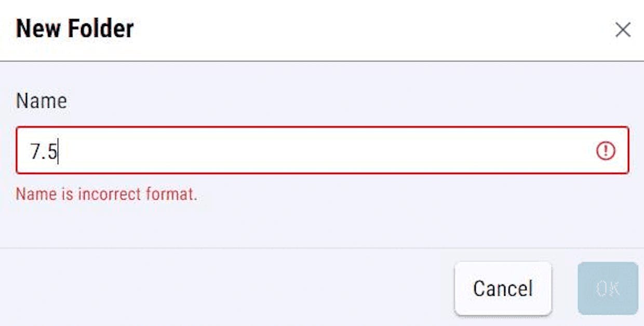Dismiss dialog using the top-right X icon
Image resolution: width=644 pixels, height=326 pixels.
[623, 30]
